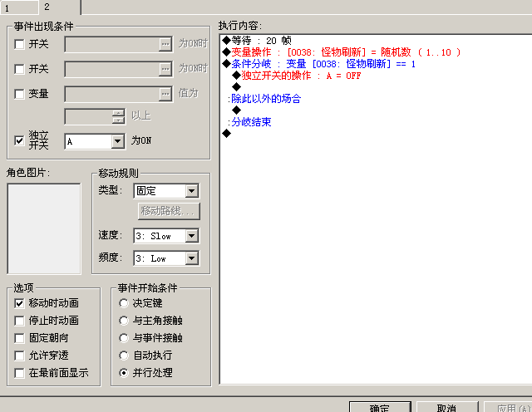Screen dimensions: 532x412
Task: Select the 变量操作 怪物刷新 command line
Action: pos(342,52)
